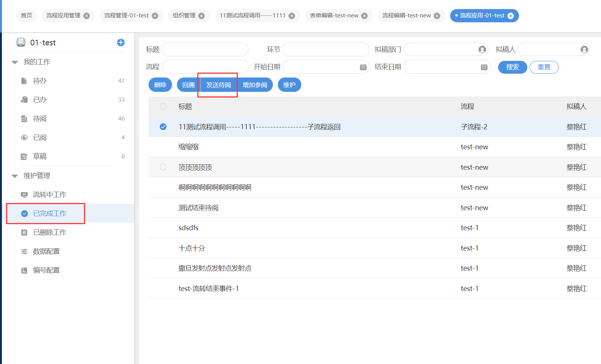
Task: Open 已删除工作 deleted work
Action: [x=50, y=232]
